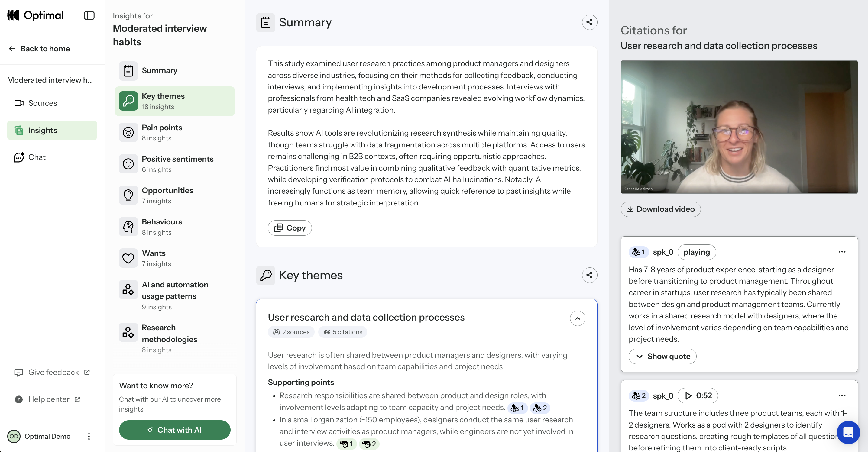Viewport: 868px width, 452px height.
Task: Start Chat with AI
Action: [175, 430]
